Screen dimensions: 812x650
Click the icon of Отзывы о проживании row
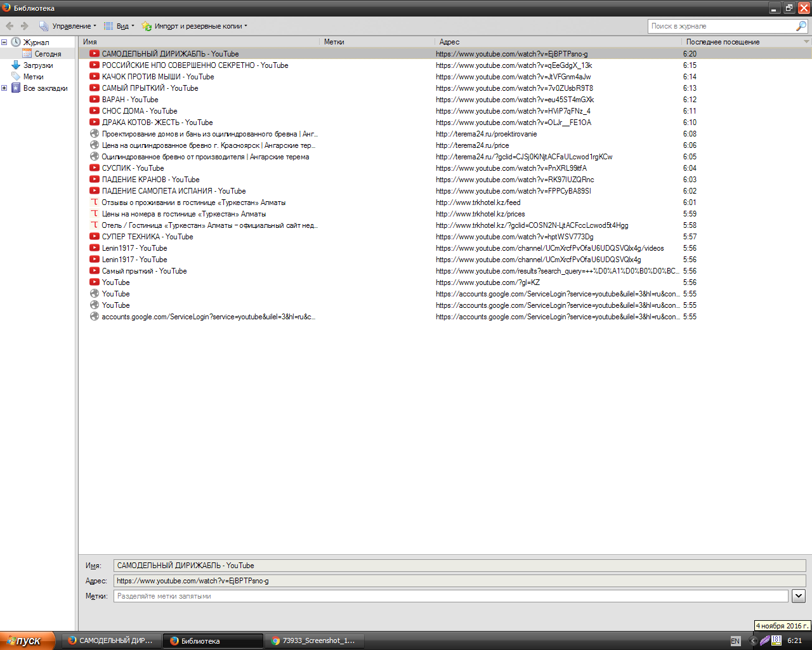point(95,202)
